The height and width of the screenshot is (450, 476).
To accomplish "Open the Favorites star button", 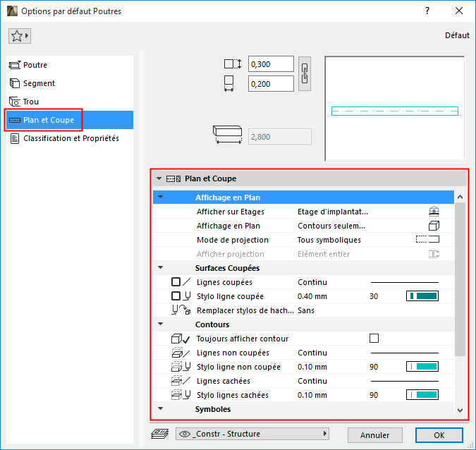I will tap(20, 36).
